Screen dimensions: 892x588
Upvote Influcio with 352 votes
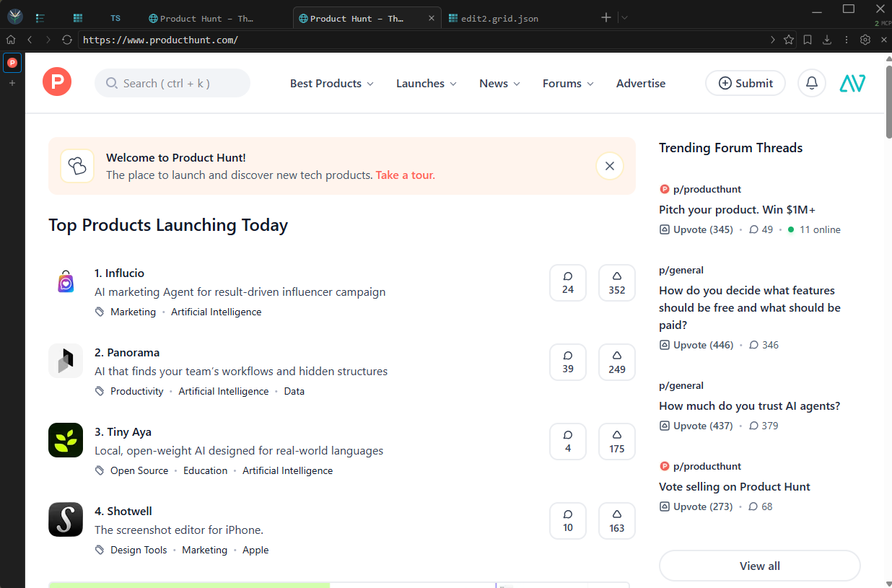tap(617, 283)
